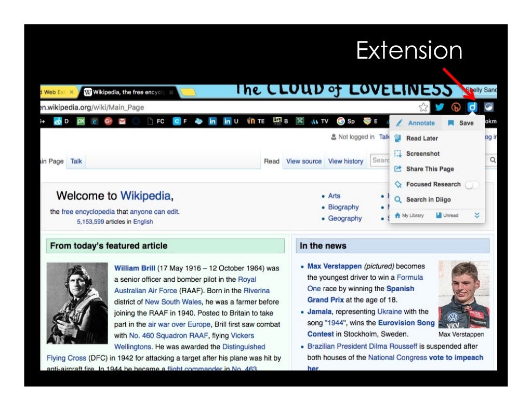Open the 5,153,599 articles count link
The image size is (532, 411).
tap(90, 222)
